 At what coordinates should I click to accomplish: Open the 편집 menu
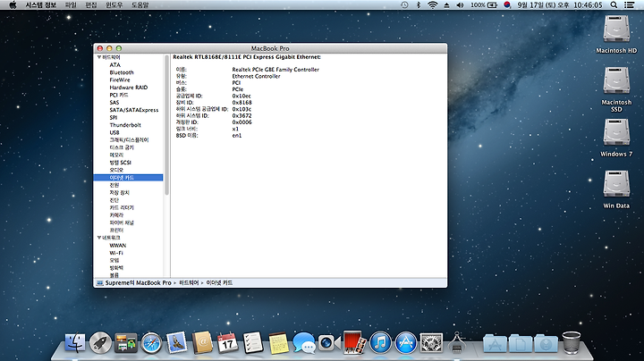[x=90, y=5]
